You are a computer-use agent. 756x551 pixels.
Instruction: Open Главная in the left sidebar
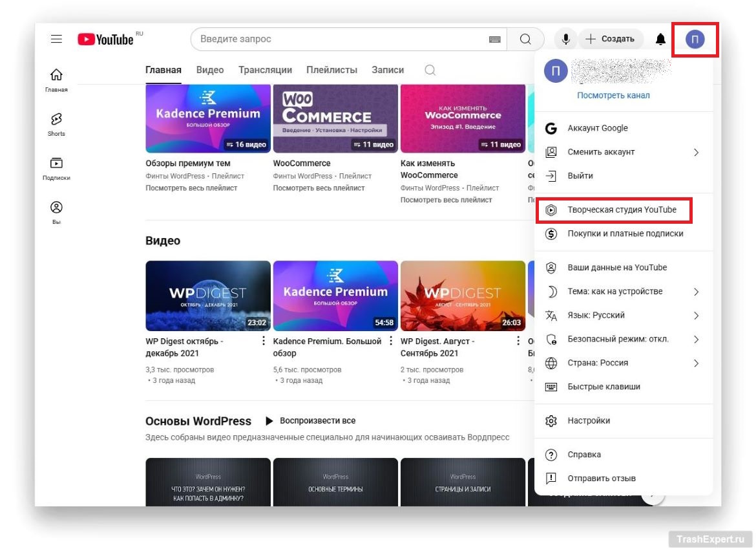click(56, 80)
